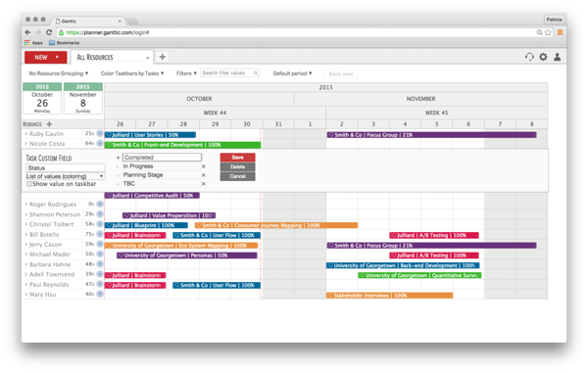Add new list value with plus icon
Viewport: 588px width, 373px height.
pyautogui.click(x=118, y=158)
